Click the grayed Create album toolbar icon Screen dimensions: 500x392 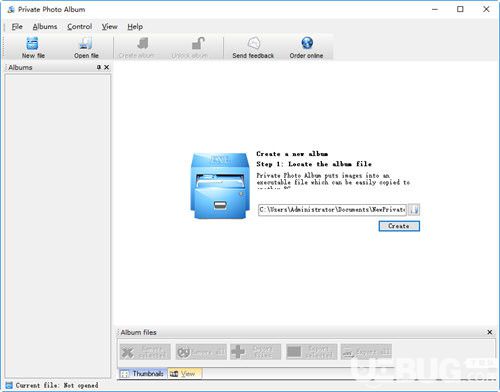(x=142, y=44)
